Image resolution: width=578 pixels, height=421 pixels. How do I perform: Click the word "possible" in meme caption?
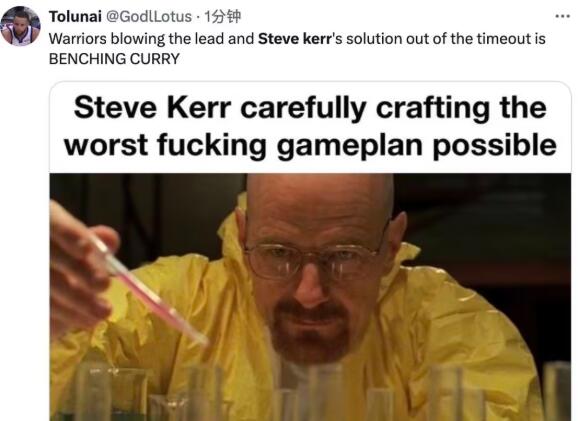coord(494,146)
